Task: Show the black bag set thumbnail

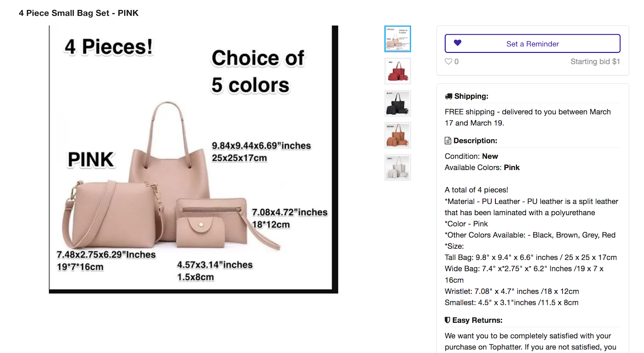Action: 398,103
